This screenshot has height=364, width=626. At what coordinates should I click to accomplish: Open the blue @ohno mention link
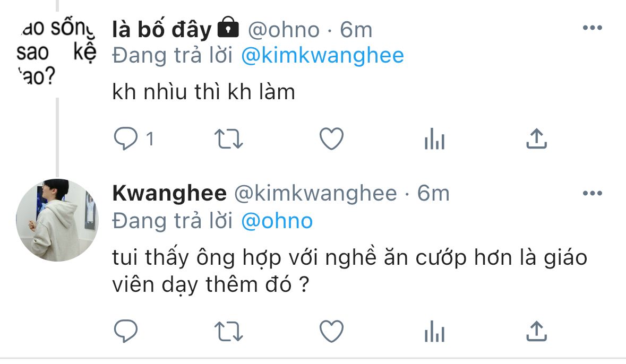[277, 221]
